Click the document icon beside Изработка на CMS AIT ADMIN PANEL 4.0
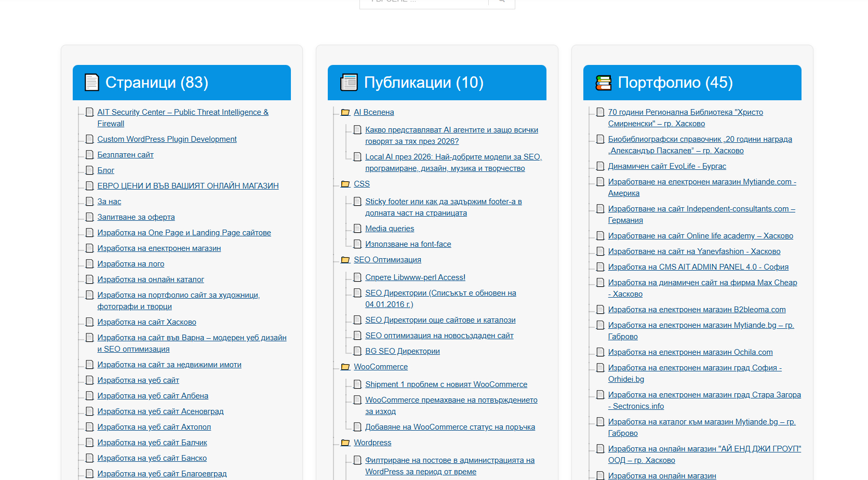The image size is (868, 480). tap(600, 266)
